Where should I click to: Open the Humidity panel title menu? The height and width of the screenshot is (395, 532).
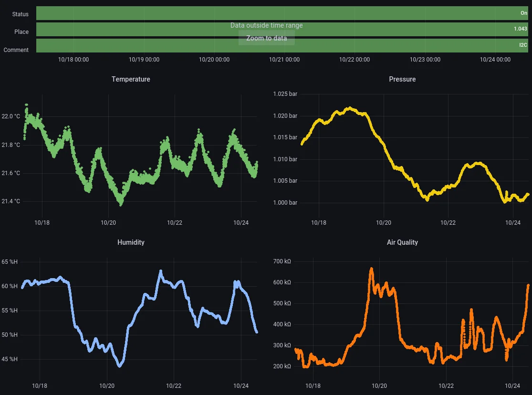click(131, 242)
